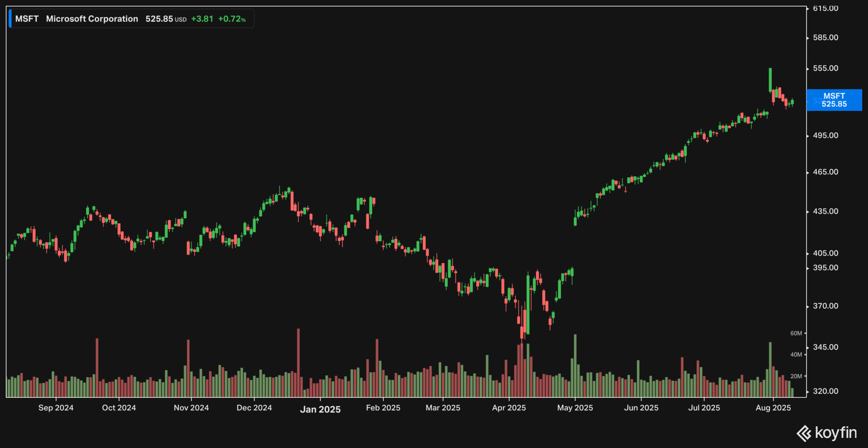
Task: Click the Aug 2025 date label
Action: (773, 408)
